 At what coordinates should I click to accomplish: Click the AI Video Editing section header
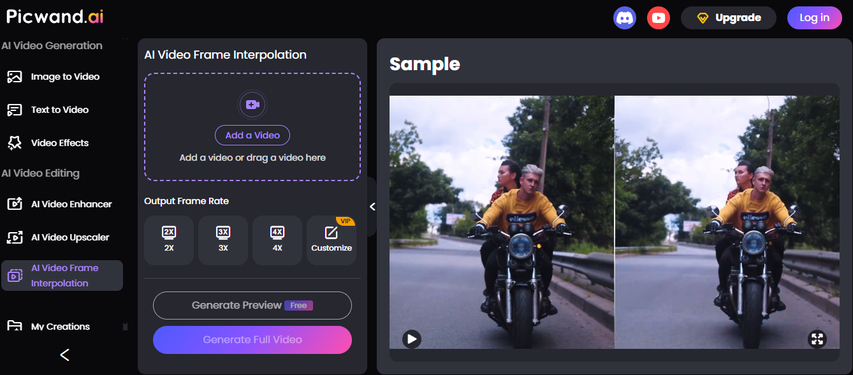[x=40, y=173]
